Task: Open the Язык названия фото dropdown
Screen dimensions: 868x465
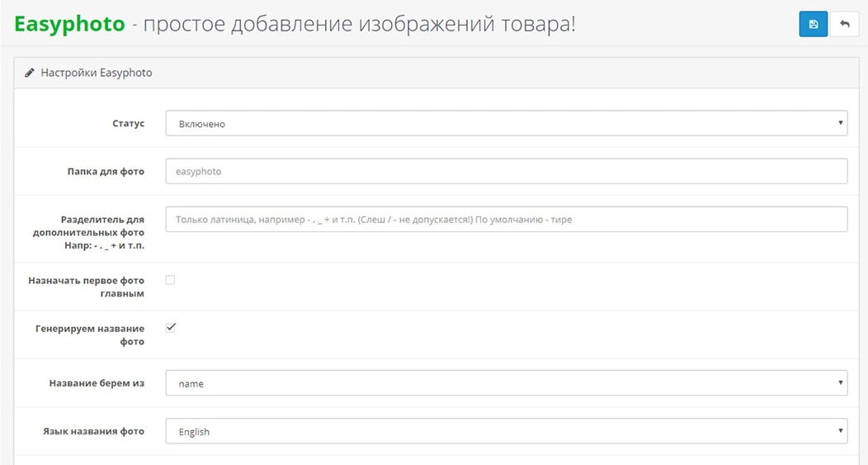Action: click(x=506, y=431)
